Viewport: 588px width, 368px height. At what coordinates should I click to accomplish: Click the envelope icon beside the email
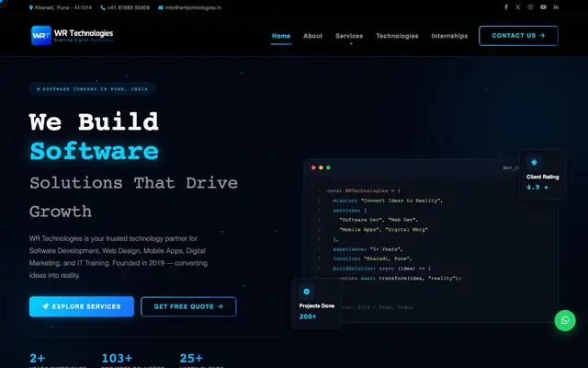[161, 7]
